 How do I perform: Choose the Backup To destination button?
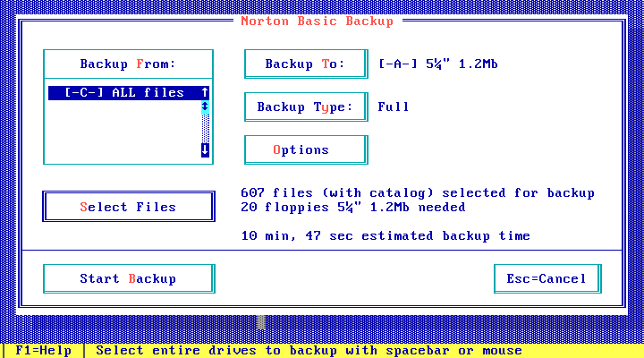tap(306, 64)
